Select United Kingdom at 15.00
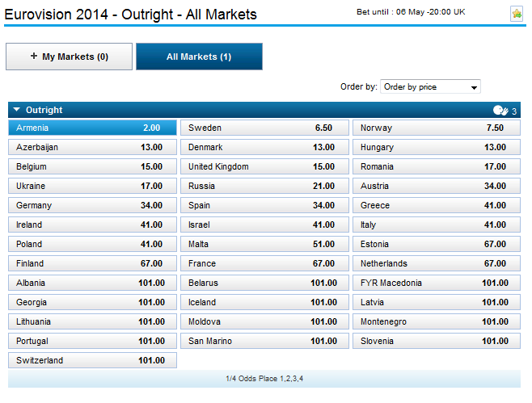 pos(264,166)
